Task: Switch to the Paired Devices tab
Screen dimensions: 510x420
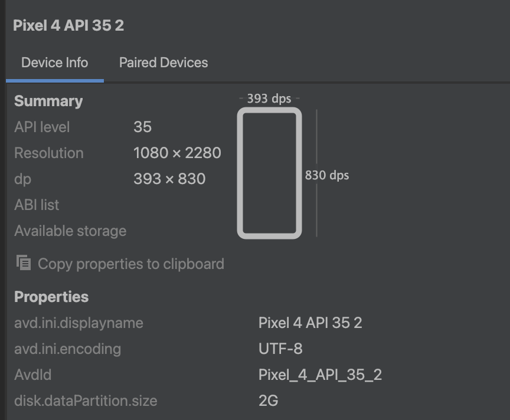Action: tap(164, 63)
